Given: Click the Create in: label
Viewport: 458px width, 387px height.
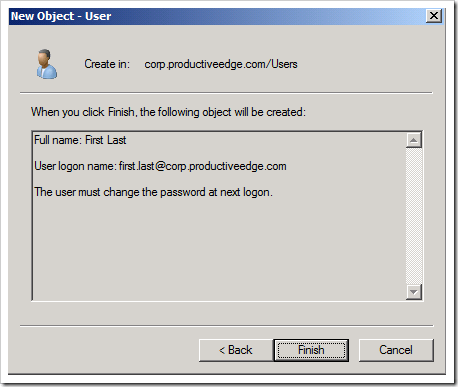Looking at the screenshot, I should coord(107,64).
